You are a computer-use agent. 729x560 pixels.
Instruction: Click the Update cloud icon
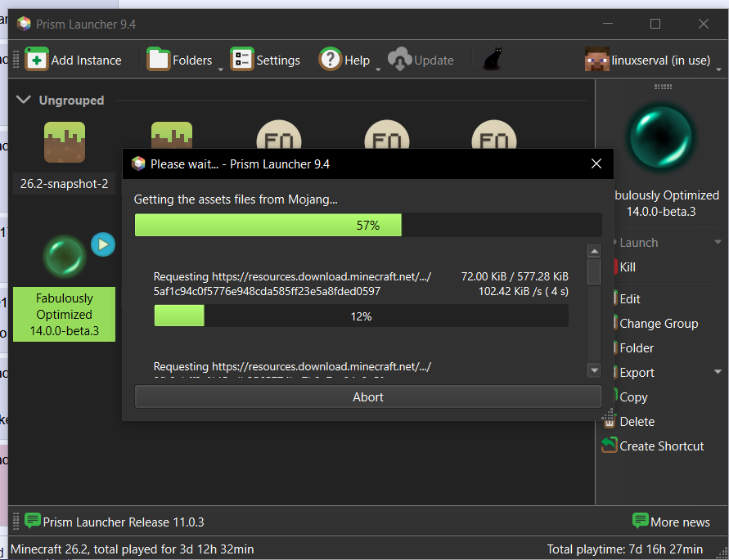point(400,60)
